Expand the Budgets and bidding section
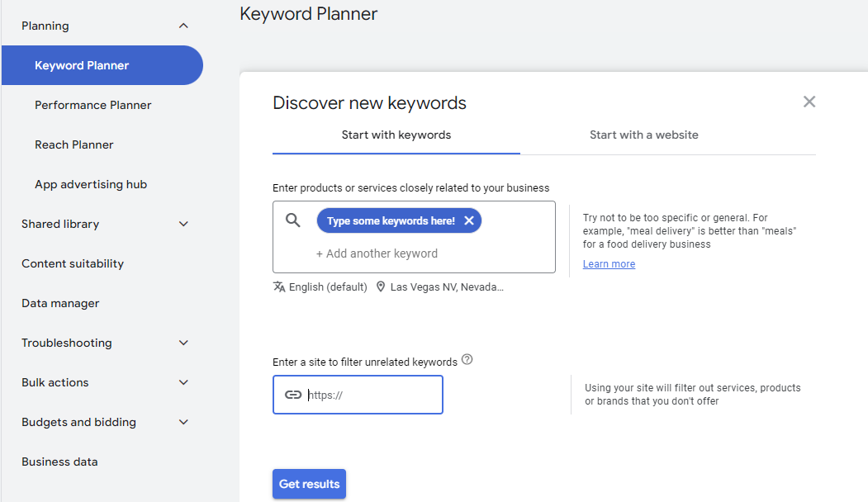This screenshot has height=502, width=868. [x=184, y=422]
